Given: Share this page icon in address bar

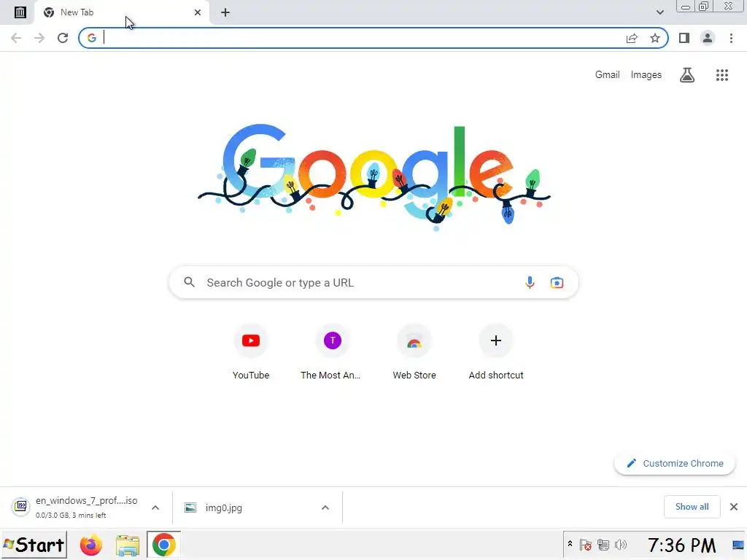Looking at the screenshot, I should click(x=632, y=38).
